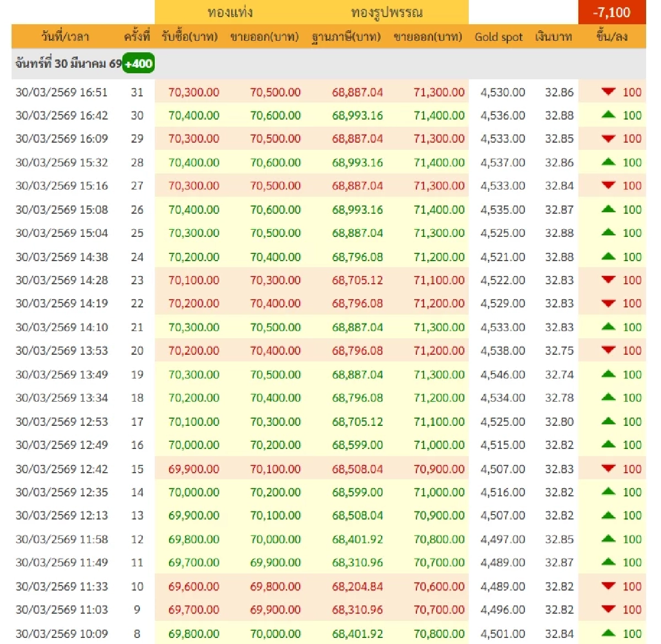
Task: Click the red down arrow at 14:28 row
Action: click(608, 280)
